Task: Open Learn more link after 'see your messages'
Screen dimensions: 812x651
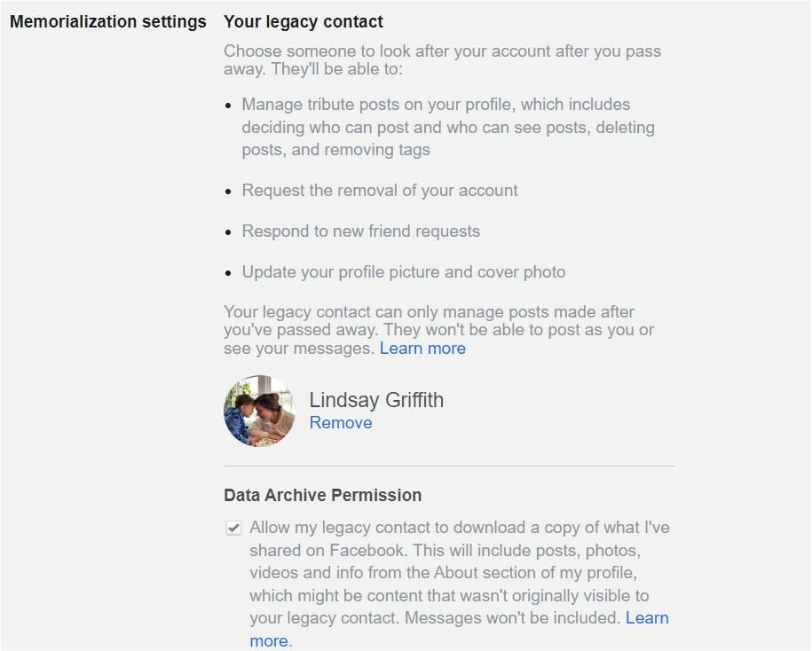Action: point(422,349)
